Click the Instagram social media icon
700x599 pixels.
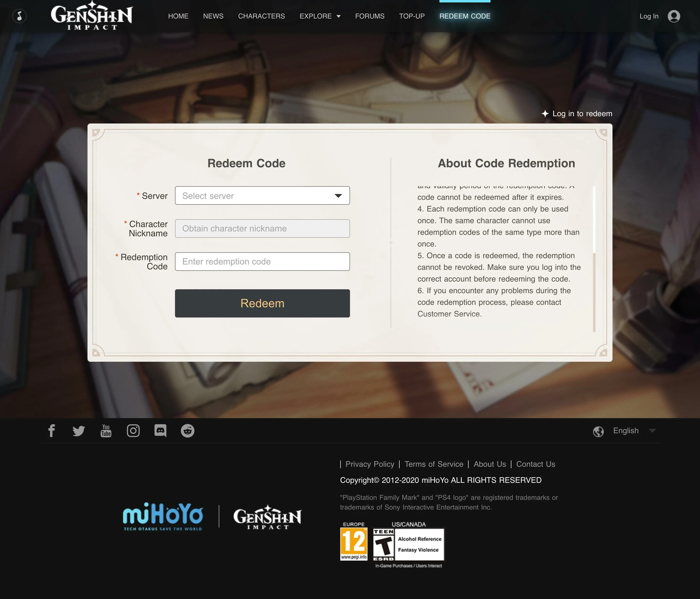(x=133, y=430)
